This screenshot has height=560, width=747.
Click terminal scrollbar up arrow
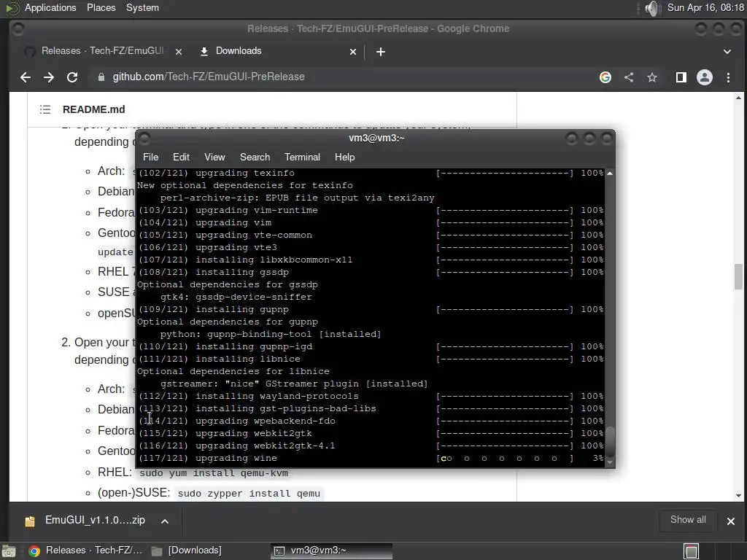coord(609,174)
